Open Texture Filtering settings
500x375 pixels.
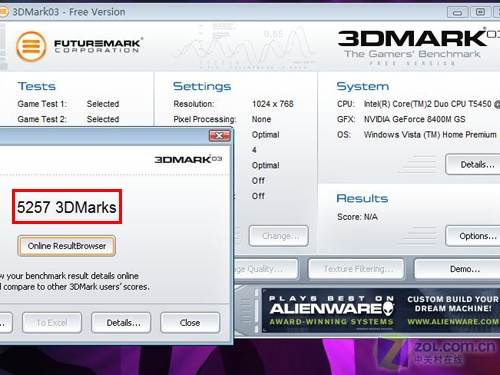click(356, 269)
